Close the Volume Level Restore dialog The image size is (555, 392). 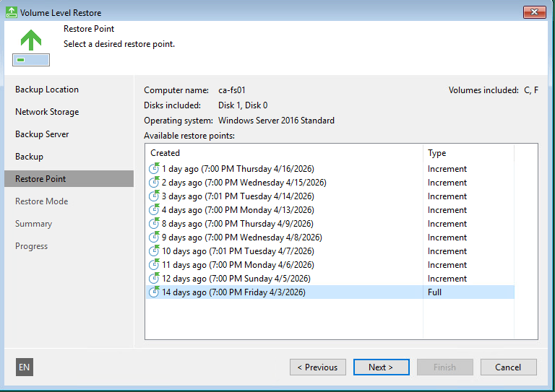coord(535,12)
